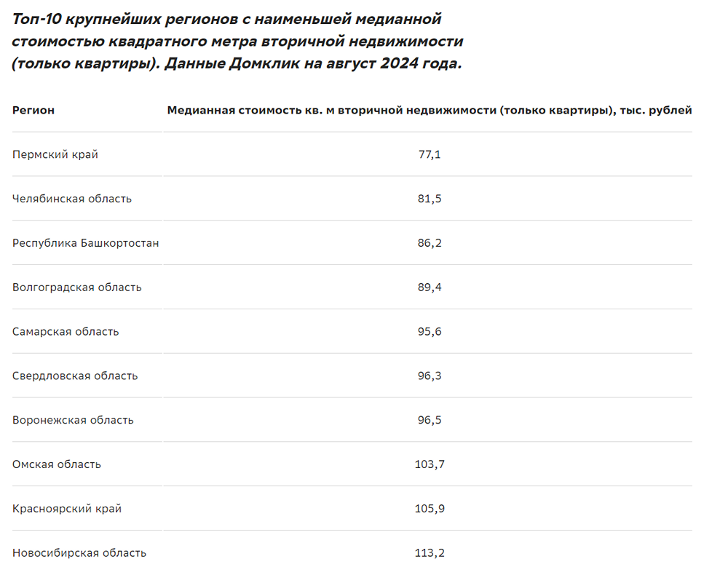This screenshot has height=567, width=728.
Task: Click the 'Новосибирская область' row label
Action: point(79,552)
